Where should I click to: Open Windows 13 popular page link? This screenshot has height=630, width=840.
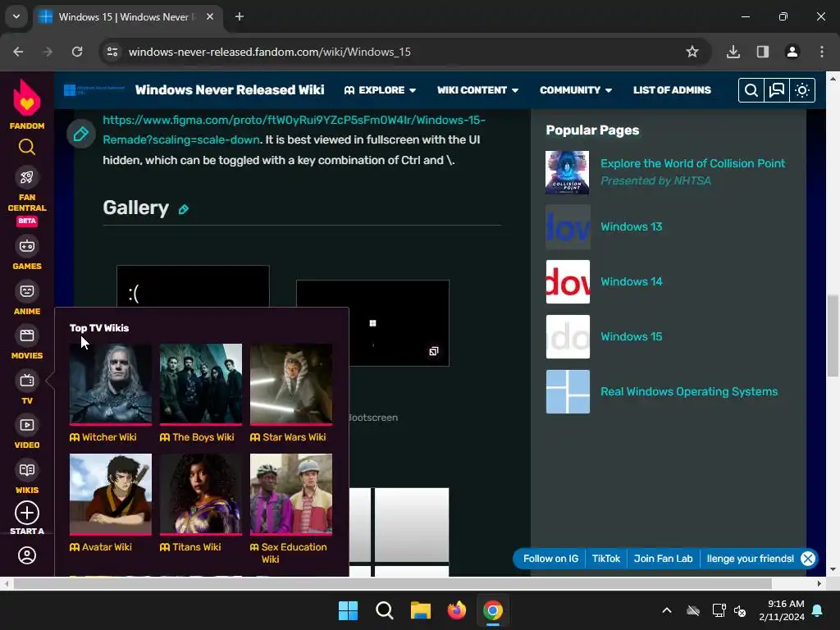pyautogui.click(x=631, y=226)
